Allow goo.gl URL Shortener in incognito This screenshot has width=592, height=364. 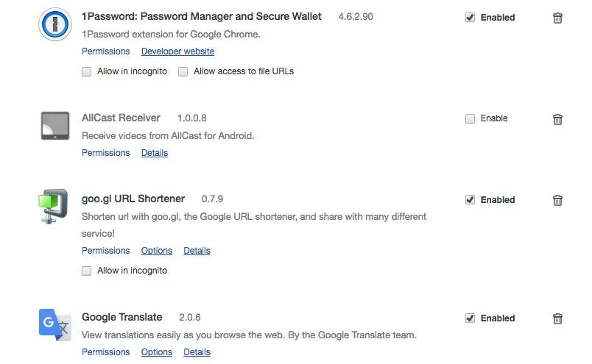pyautogui.click(x=87, y=271)
